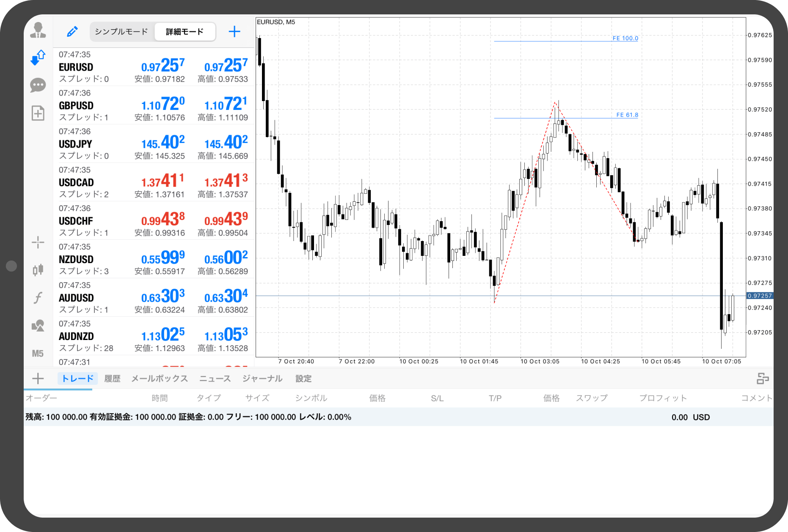
Task: Enable the crosshair cursor tool
Action: 38,242
